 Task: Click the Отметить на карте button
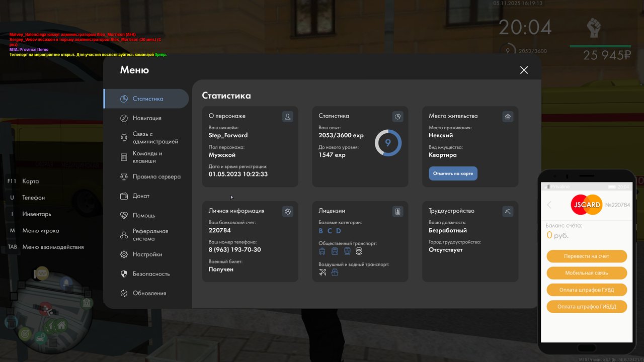(453, 173)
